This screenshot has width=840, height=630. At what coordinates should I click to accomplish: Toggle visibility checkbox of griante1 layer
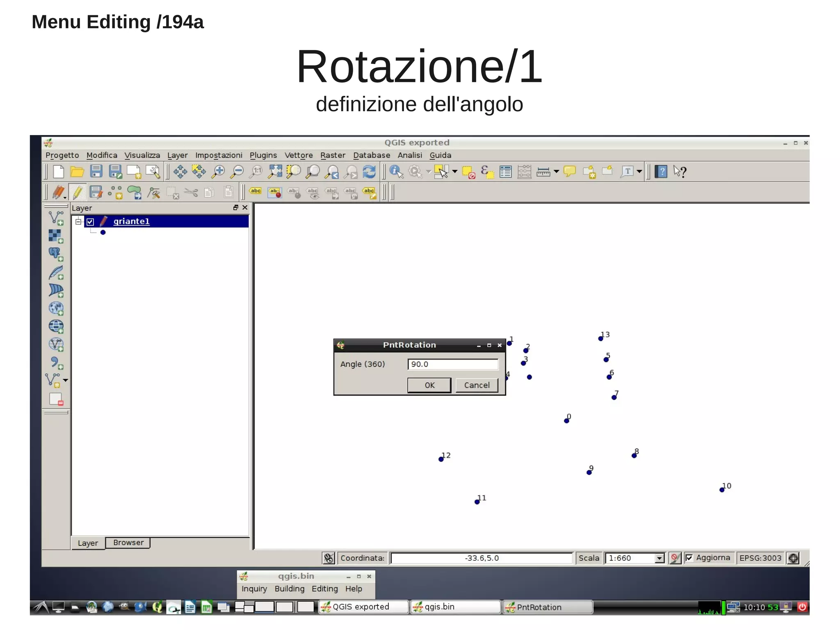tap(90, 222)
